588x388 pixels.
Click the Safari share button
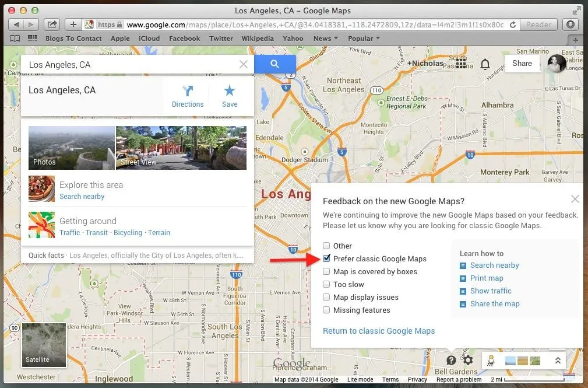click(52, 25)
